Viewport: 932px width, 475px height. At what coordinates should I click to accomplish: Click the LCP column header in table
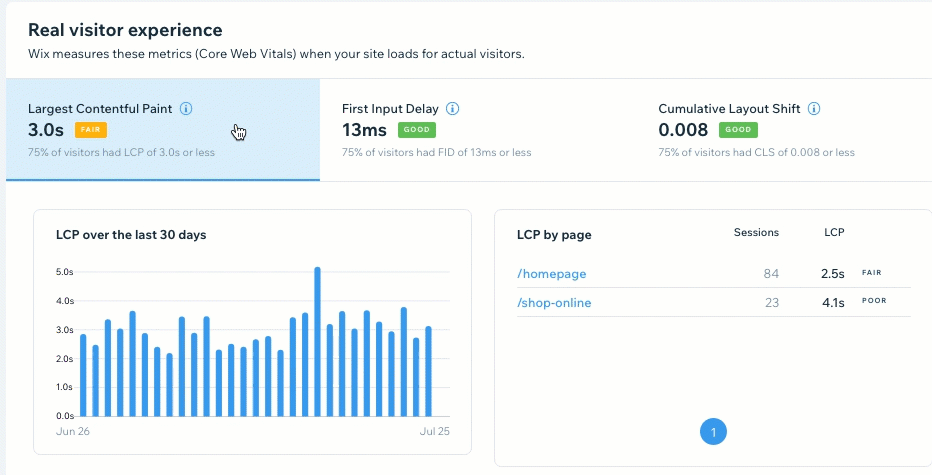tap(834, 232)
